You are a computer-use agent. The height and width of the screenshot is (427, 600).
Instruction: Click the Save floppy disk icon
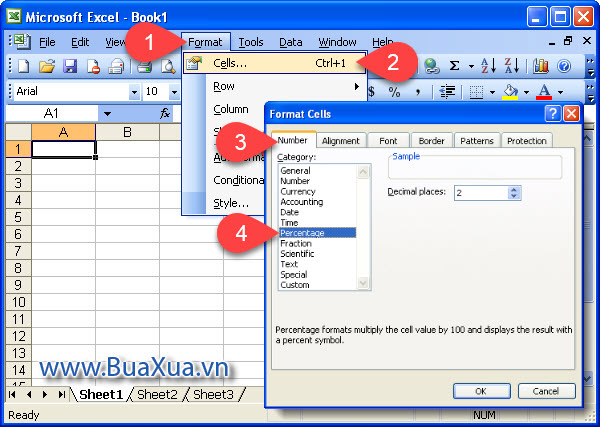coord(70,66)
